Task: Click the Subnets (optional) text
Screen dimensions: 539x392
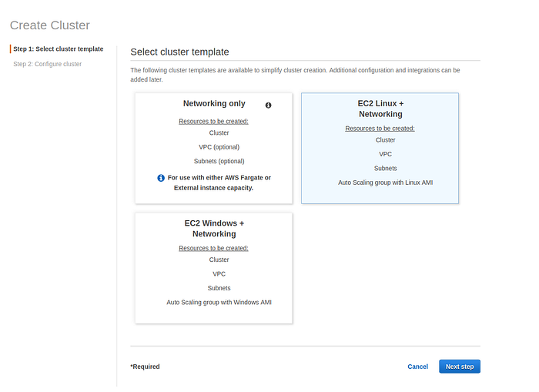Action: pyautogui.click(x=219, y=161)
